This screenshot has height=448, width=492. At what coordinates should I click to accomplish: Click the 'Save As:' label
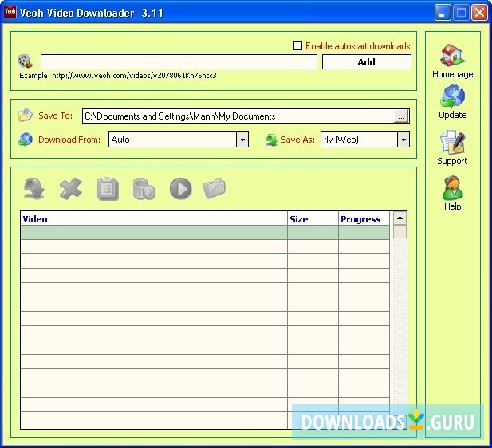(297, 140)
